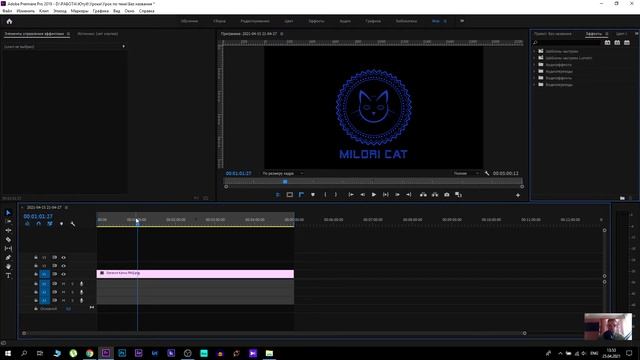Open timeline display settings with the wrench icon
Viewport: 640px width, 360px height.
click(x=73, y=224)
